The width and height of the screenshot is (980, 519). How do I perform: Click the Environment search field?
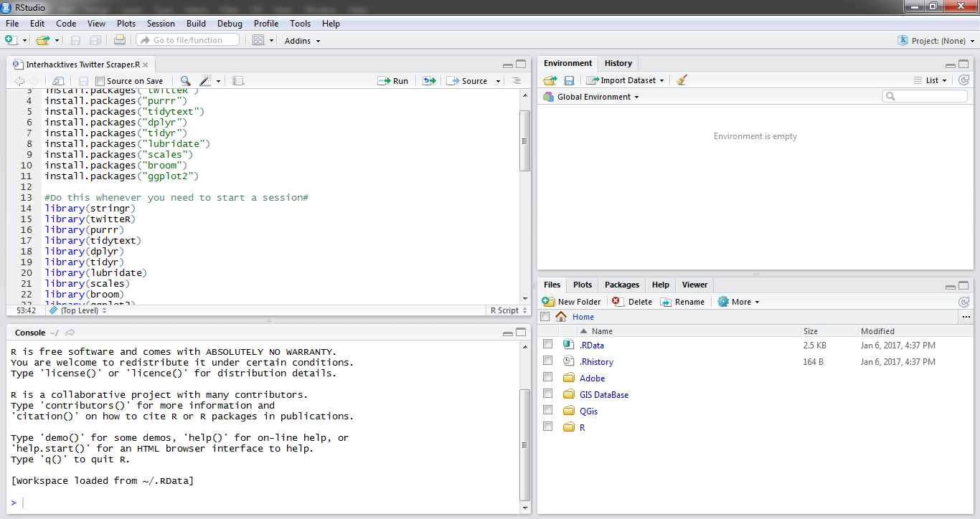(x=925, y=96)
